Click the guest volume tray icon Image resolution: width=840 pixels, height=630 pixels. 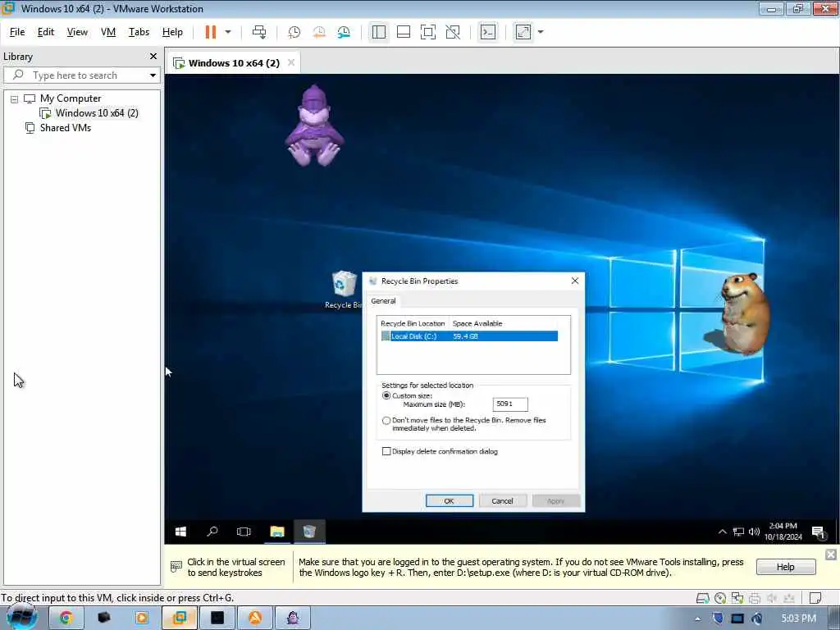click(755, 532)
